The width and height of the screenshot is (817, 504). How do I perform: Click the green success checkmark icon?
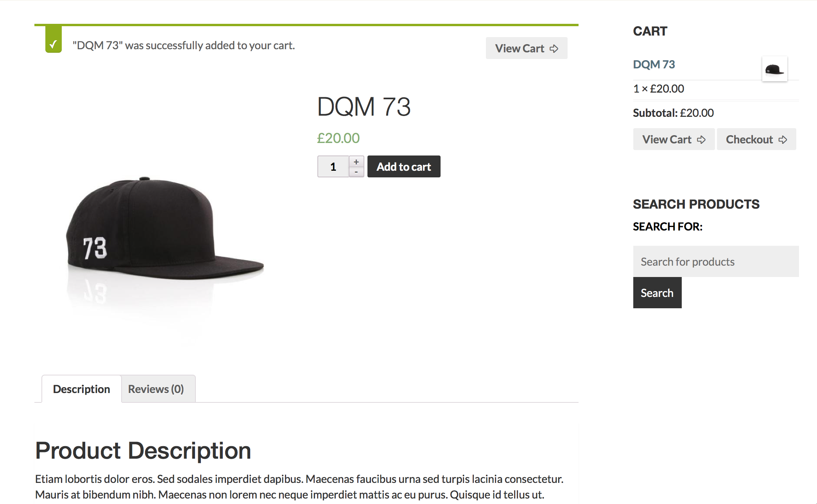[54, 39]
